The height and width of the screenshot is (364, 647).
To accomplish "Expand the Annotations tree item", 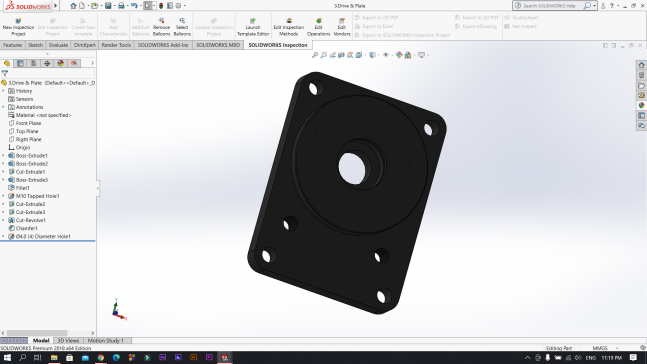I will click(x=4, y=107).
